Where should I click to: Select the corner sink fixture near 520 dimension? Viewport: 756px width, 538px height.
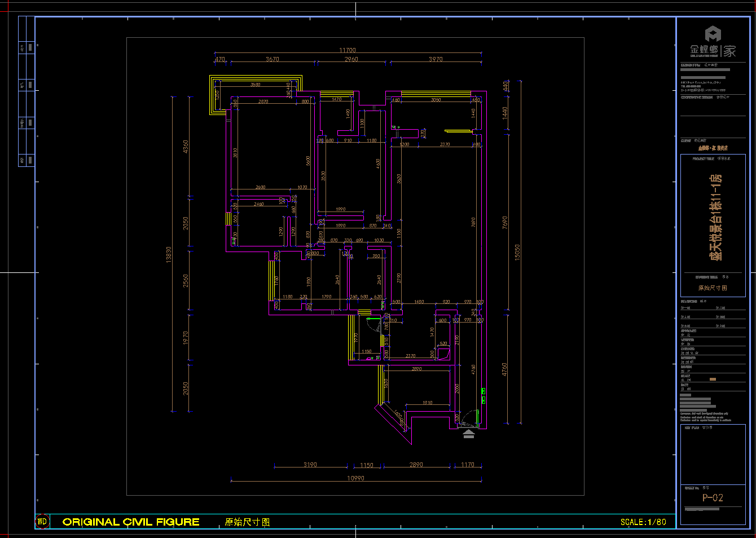pos(444,354)
